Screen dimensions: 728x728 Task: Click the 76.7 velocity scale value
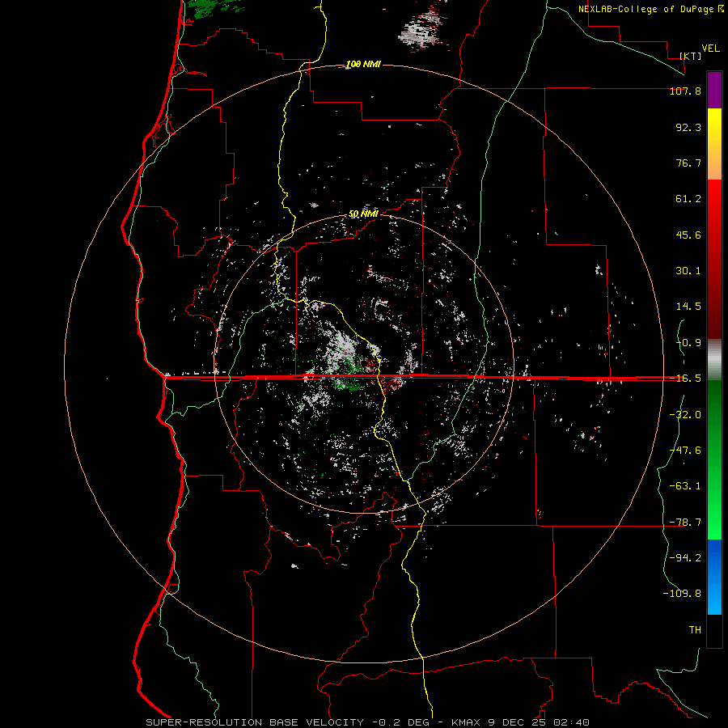coord(688,163)
